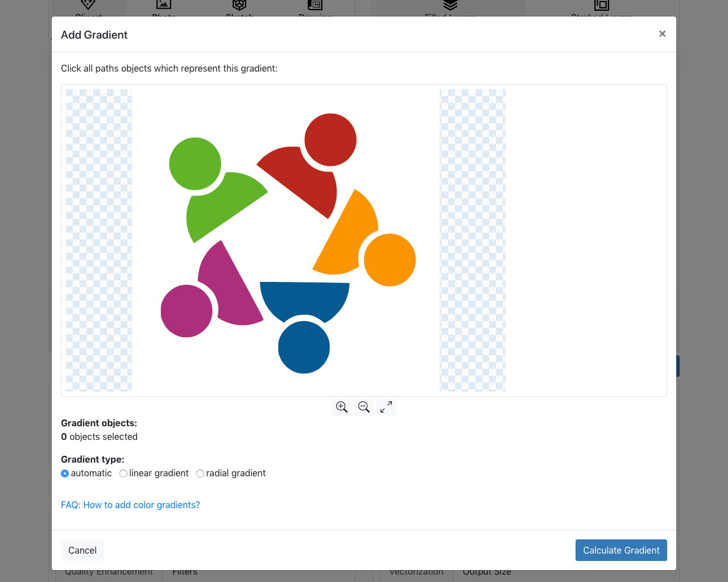This screenshot has width=728, height=582.
Task: Click the zoom in magnifier icon
Action: pos(341,407)
